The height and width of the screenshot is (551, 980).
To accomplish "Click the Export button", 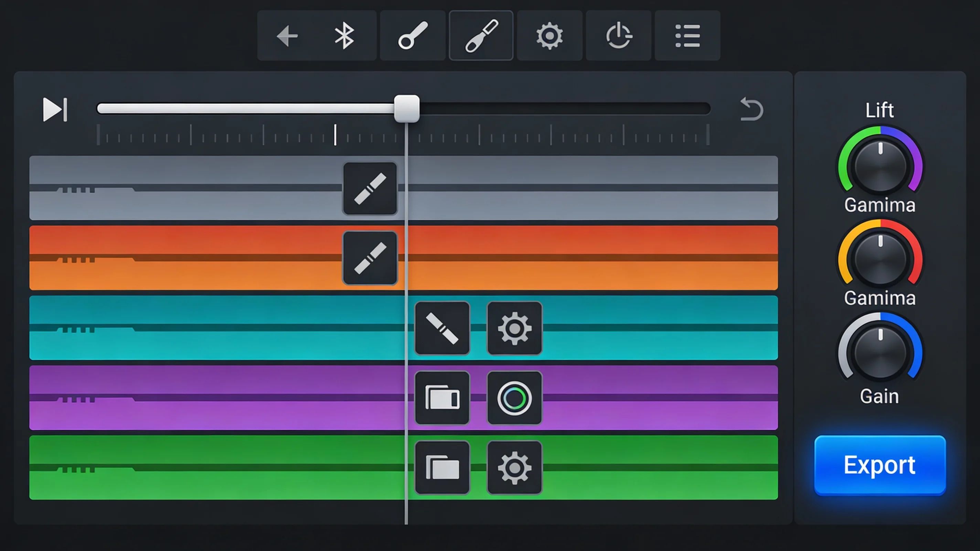I will click(x=880, y=465).
